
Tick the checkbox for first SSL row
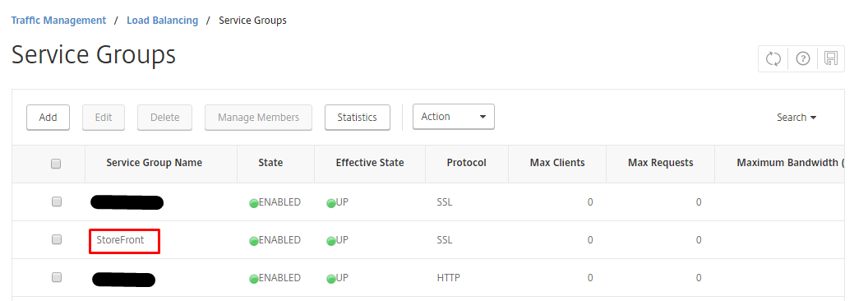tap(57, 201)
